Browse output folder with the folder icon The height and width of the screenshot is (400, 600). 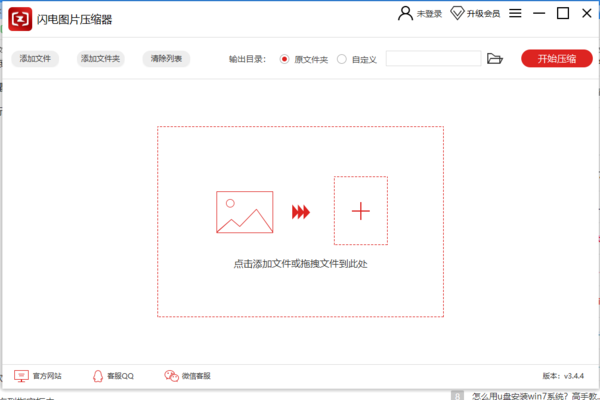494,59
